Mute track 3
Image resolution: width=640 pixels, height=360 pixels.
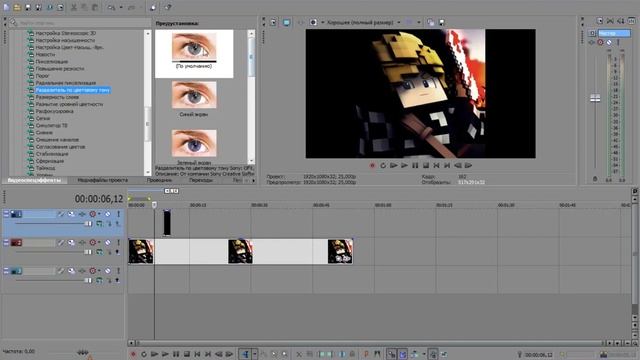pos(108,271)
